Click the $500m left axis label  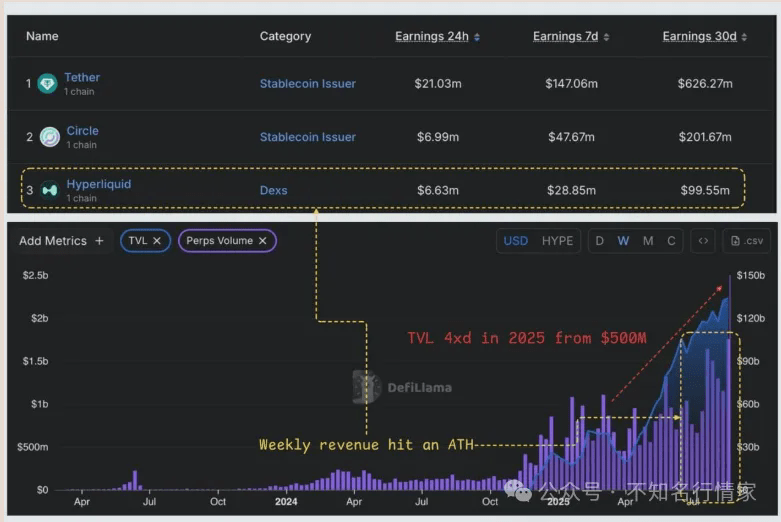click(x=33, y=447)
